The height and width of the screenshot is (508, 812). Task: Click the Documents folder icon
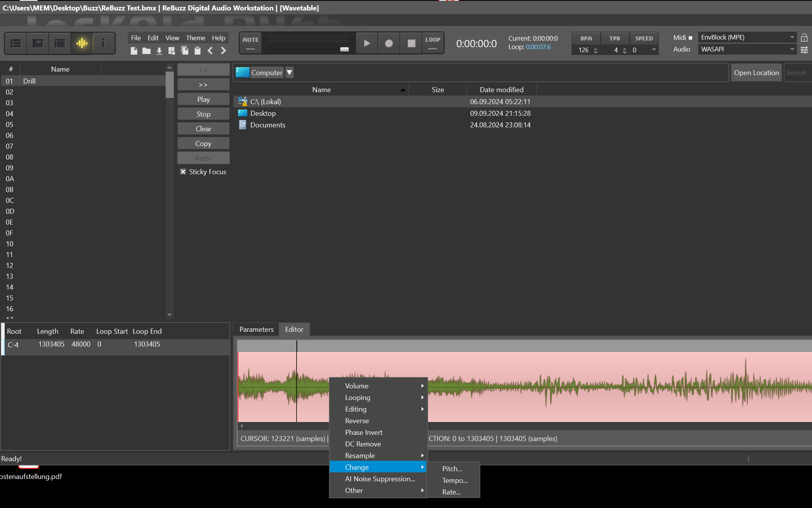(243, 125)
